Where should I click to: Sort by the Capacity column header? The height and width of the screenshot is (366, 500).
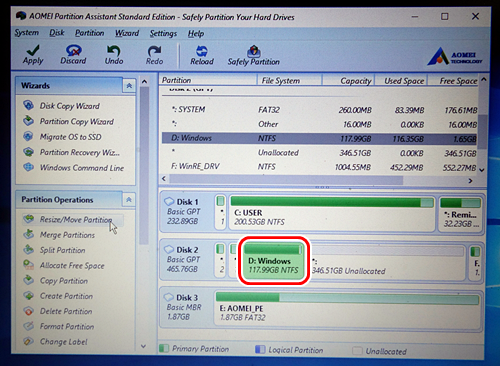pyautogui.click(x=348, y=81)
